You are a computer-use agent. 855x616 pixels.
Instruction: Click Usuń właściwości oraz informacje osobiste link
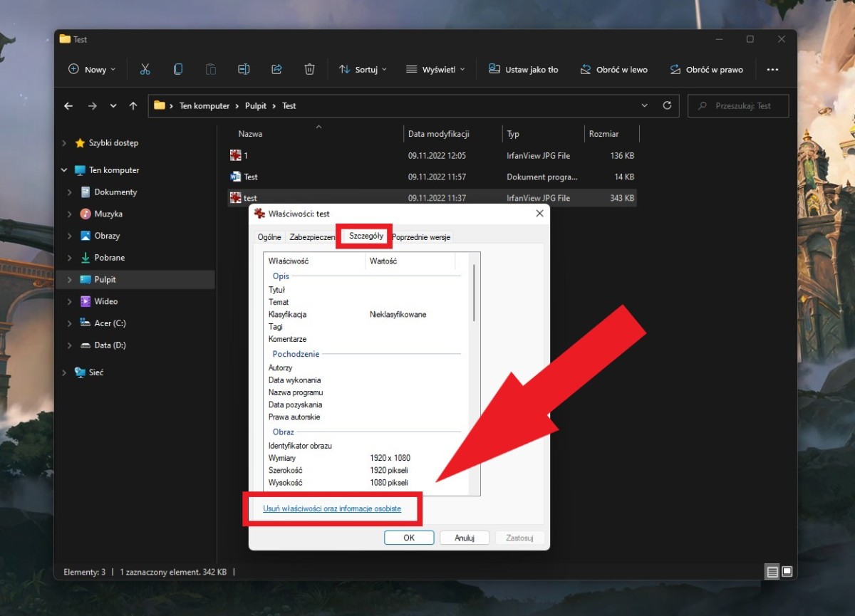pos(332,508)
